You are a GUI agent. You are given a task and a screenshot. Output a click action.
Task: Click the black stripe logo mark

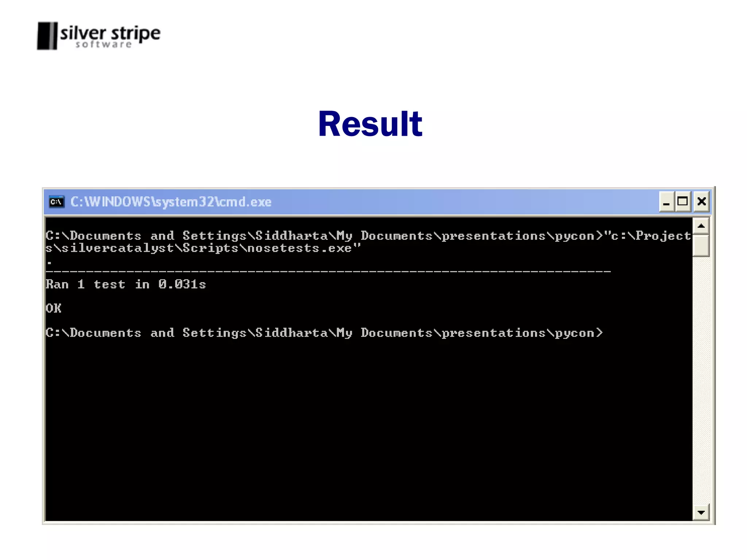(47, 36)
